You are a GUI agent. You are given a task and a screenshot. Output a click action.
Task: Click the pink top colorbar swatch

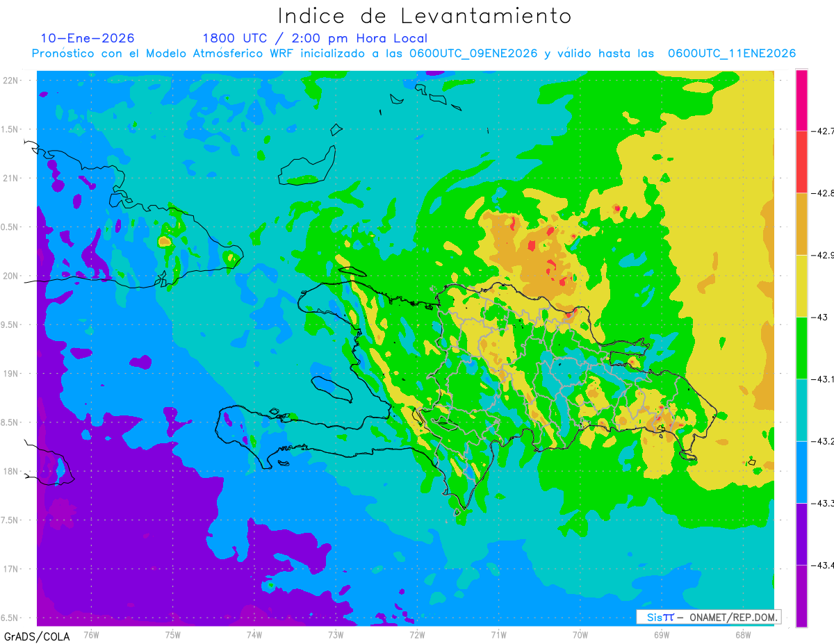click(801, 100)
